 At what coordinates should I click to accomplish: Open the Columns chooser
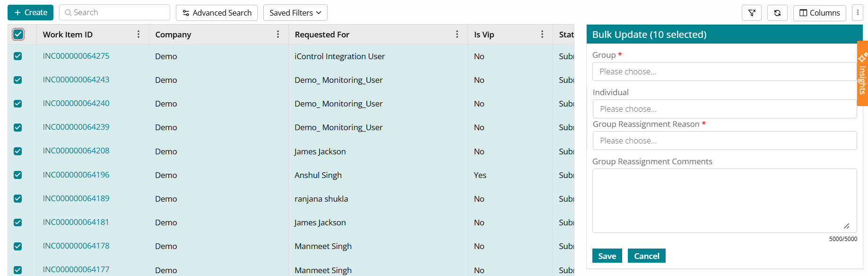point(819,13)
